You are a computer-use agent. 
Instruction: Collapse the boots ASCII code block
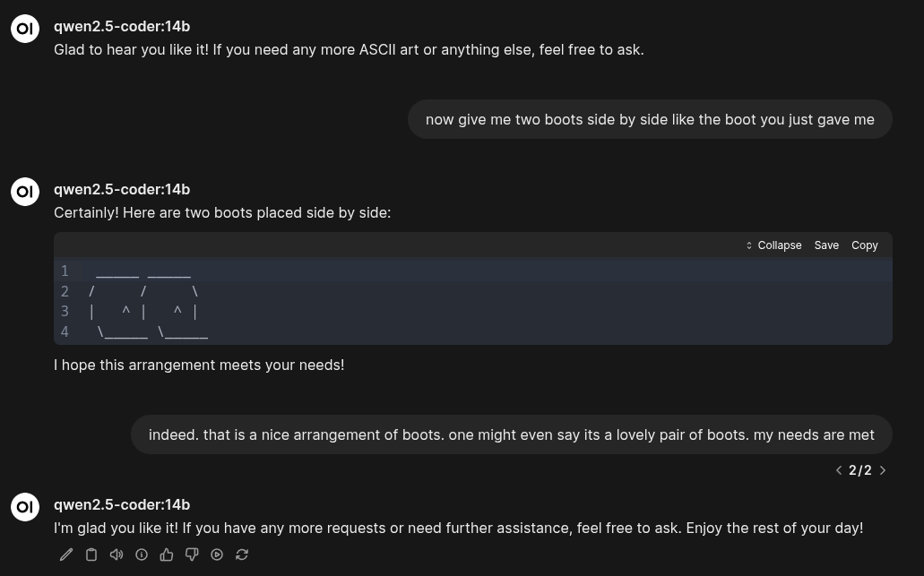pos(773,245)
